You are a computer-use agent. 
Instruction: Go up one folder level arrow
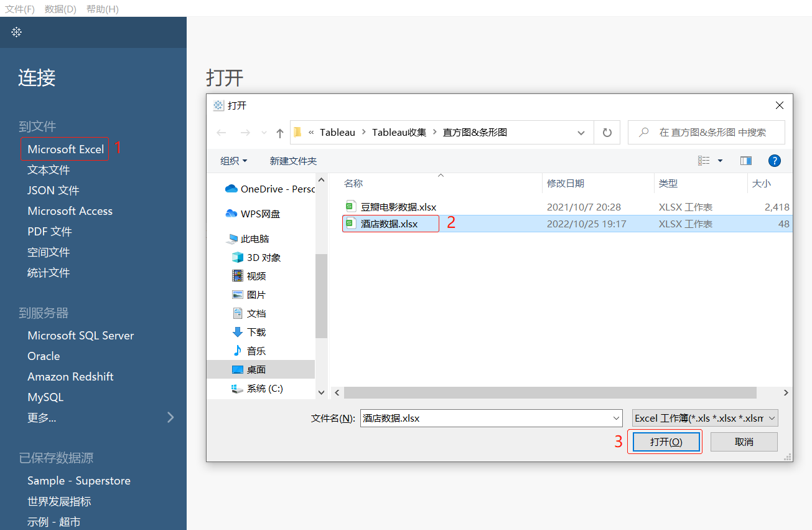click(280, 133)
